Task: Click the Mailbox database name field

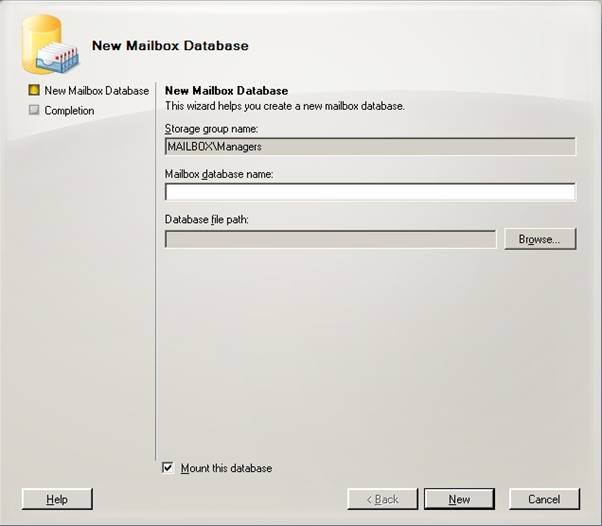Action: click(x=370, y=192)
